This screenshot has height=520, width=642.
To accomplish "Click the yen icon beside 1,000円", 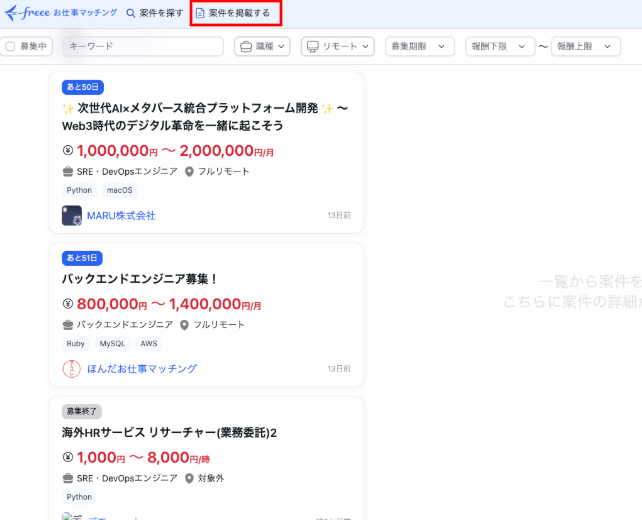I will pyautogui.click(x=68, y=457).
